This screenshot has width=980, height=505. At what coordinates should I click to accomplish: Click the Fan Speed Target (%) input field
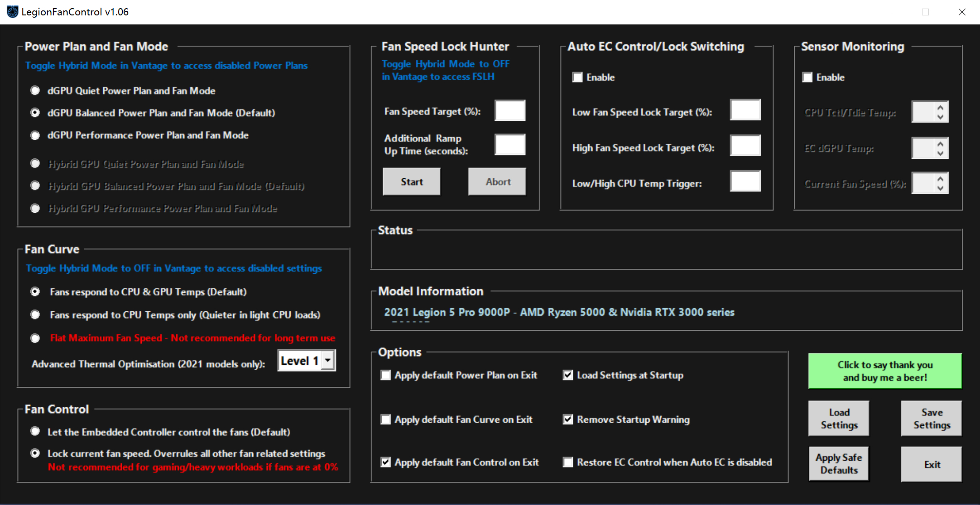(x=510, y=110)
